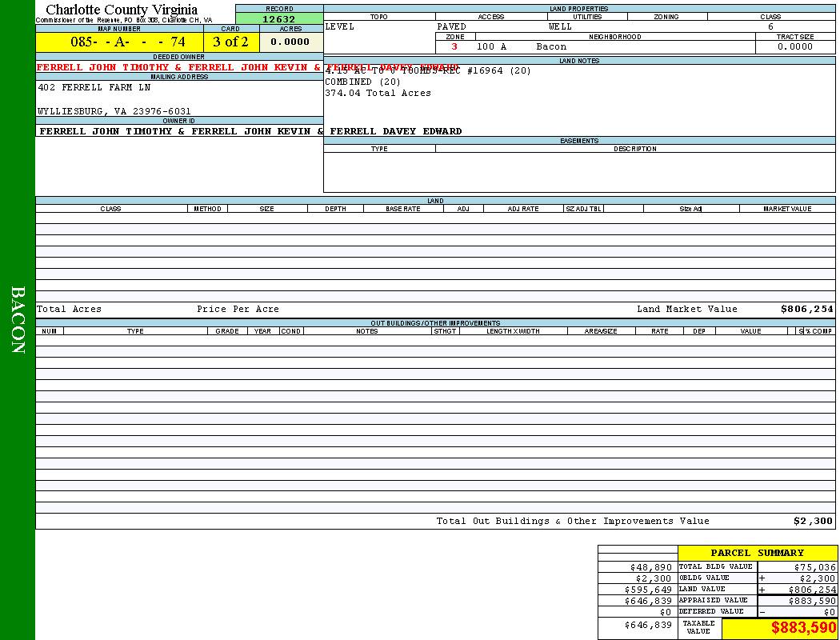840x640 pixels.
Task: Click the neighborhood '100 A Bacon' entry
Action: coord(521,47)
